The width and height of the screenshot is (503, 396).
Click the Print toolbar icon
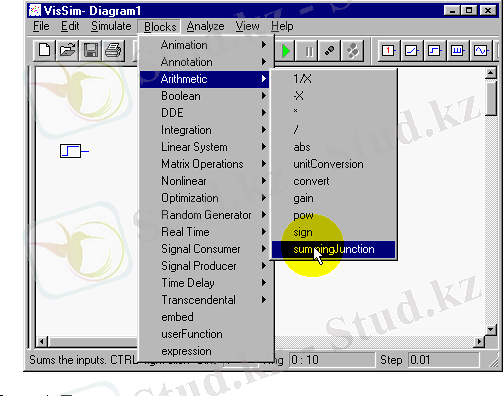tap(114, 51)
